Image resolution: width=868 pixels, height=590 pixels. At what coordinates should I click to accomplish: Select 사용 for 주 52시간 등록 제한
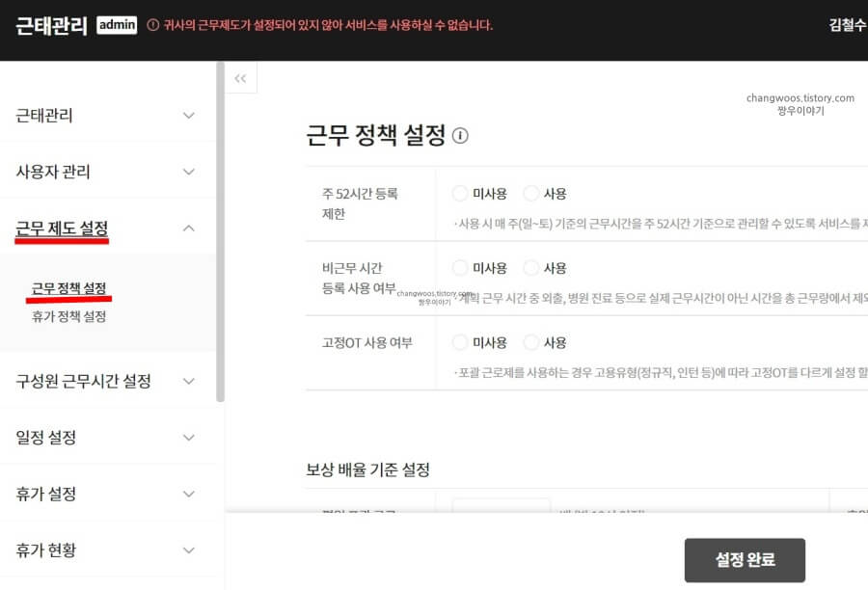tap(530, 193)
